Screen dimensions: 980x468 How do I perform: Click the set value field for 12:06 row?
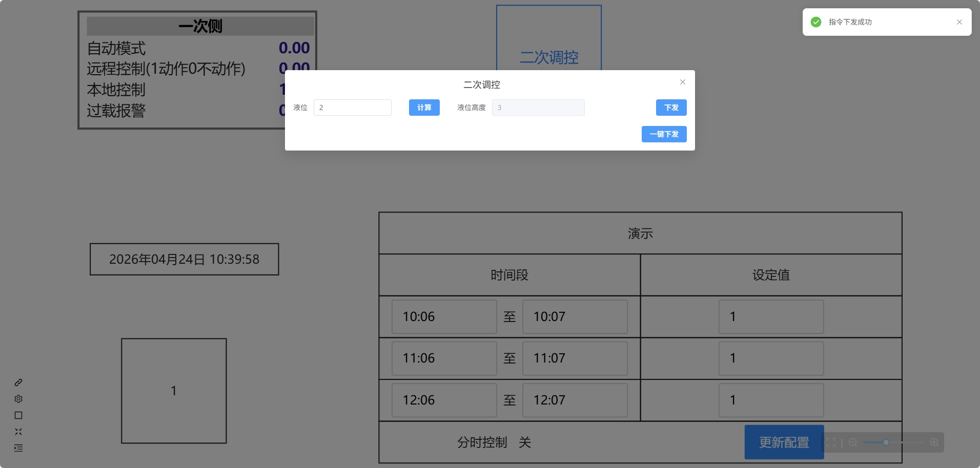(771, 400)
